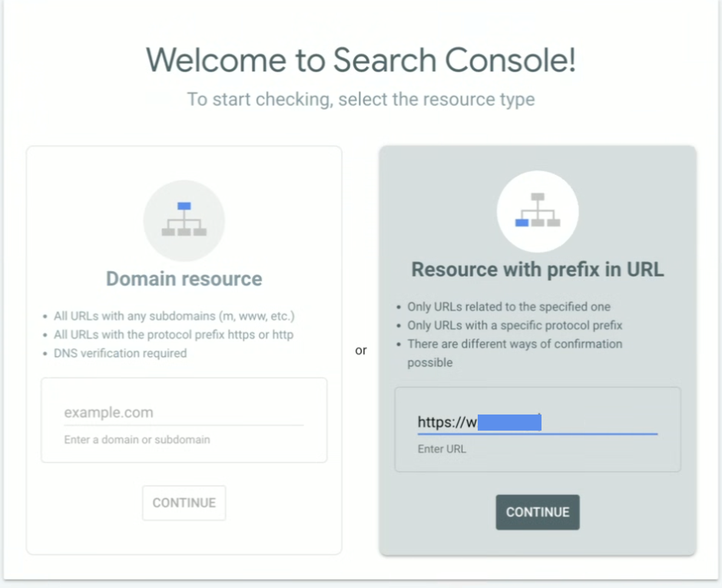Focus the example.com domain input field

(x=184, y=413)
